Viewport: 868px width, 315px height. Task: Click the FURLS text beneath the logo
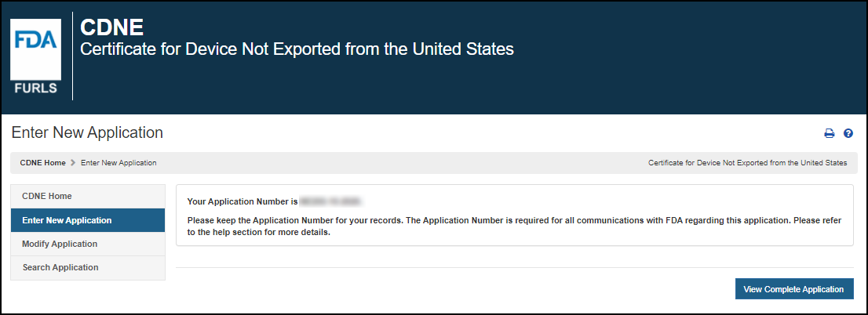coord(35,88)
